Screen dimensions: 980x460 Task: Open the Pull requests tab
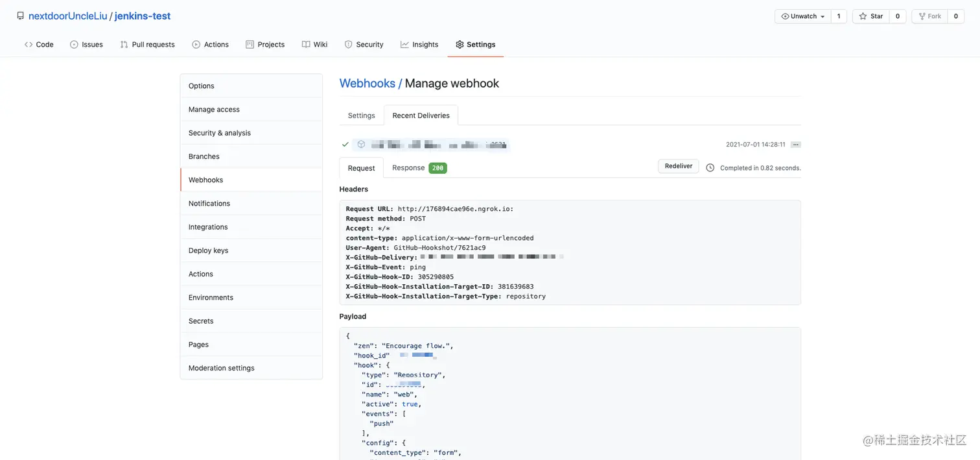pos(147,44)
